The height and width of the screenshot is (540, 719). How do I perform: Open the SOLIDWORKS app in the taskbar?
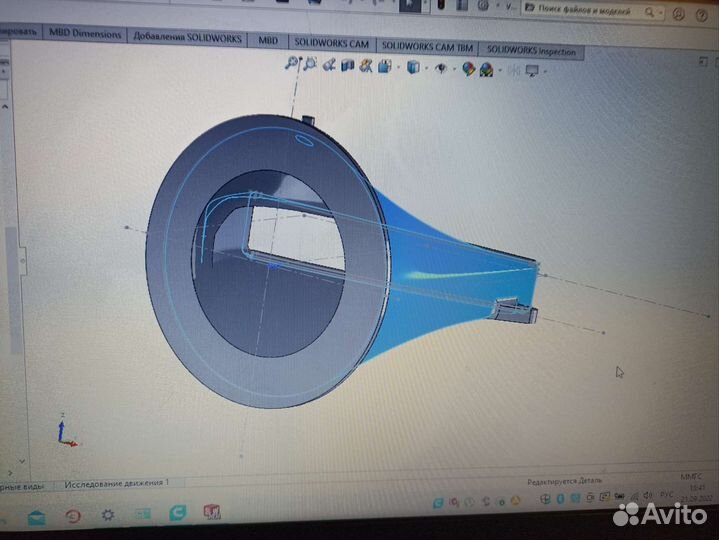tap(212, 513)
